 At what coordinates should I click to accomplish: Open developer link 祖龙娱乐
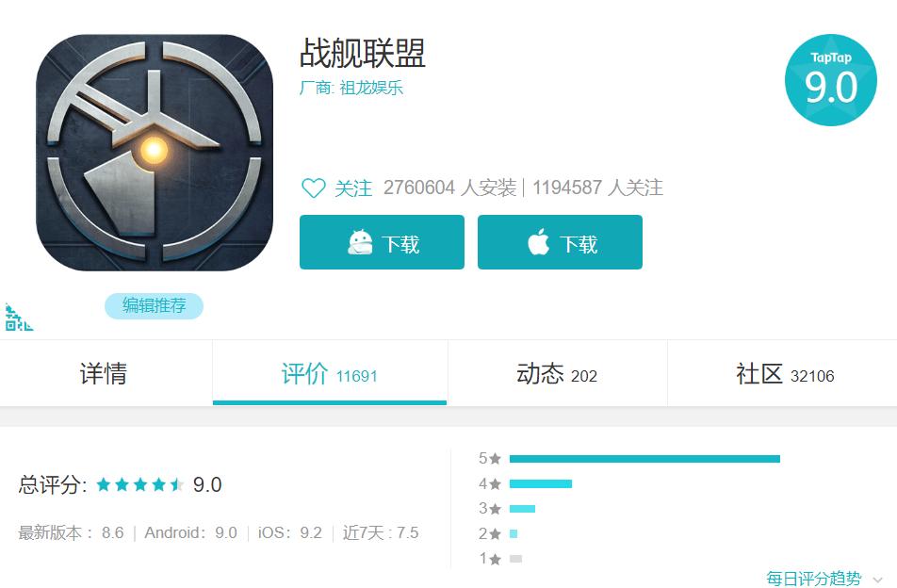click(371, 88)
